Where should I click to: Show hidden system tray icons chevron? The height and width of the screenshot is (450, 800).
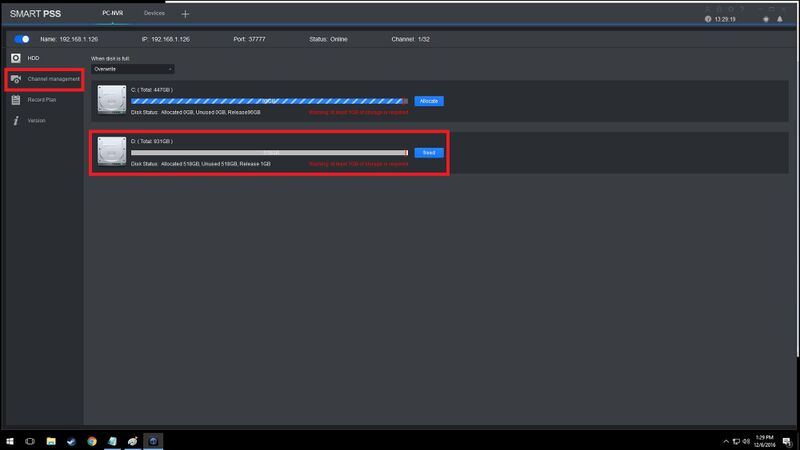coord(726,441)
